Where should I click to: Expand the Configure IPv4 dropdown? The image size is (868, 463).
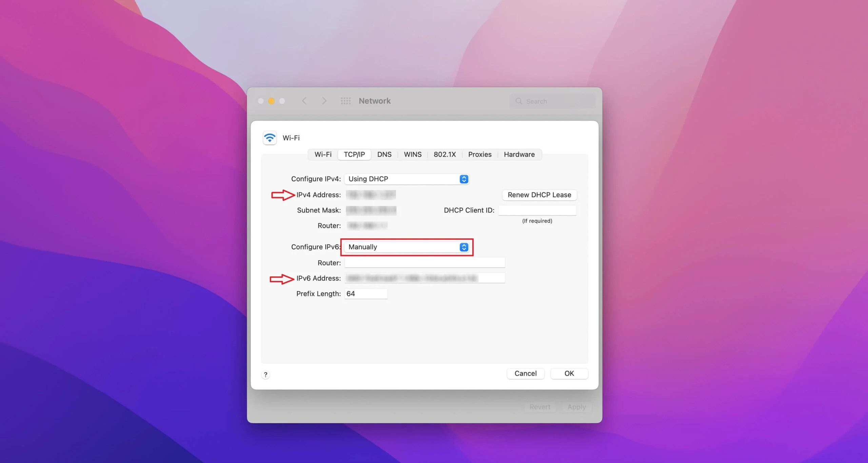[407, 179]
